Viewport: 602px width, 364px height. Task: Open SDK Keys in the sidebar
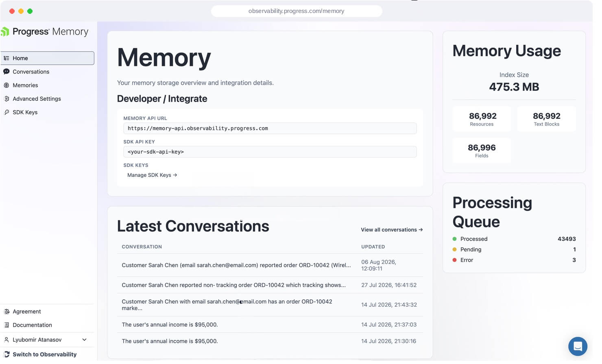pyautogui.click(x=48, y=113)
